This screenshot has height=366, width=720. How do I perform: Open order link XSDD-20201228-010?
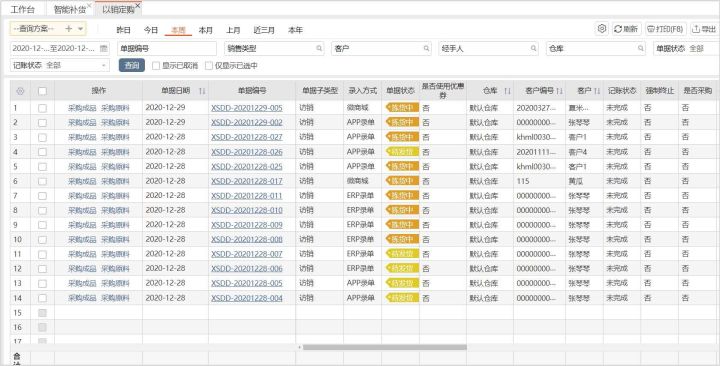(x=247, y=210)
